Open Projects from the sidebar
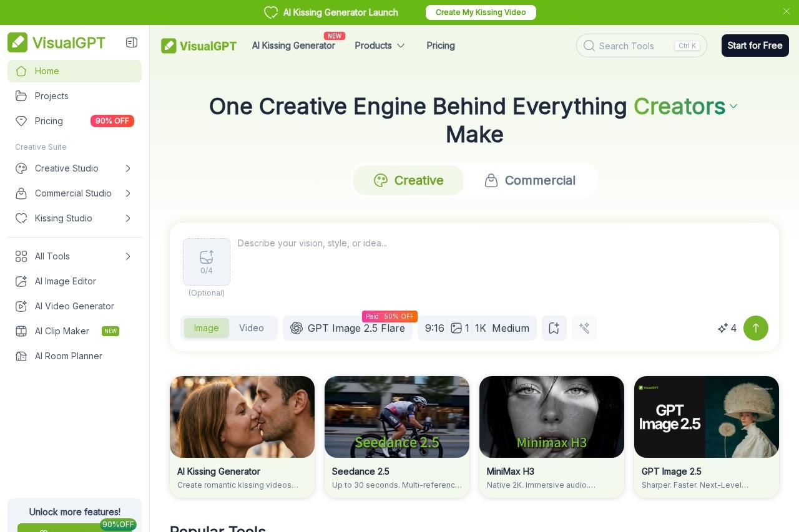799x532 pixels. click(74, 96)
